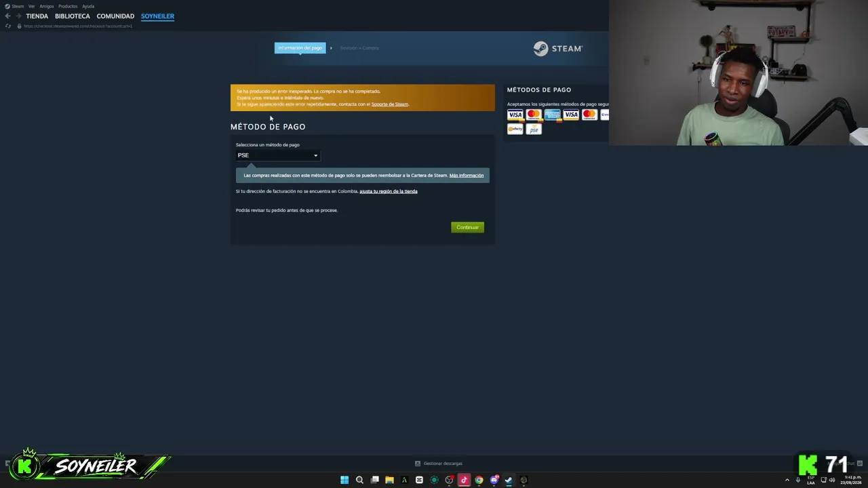The height and width of the screenshot is (488, 868).
Task: Open the taskbar clock and date
Action: (851, 480)
